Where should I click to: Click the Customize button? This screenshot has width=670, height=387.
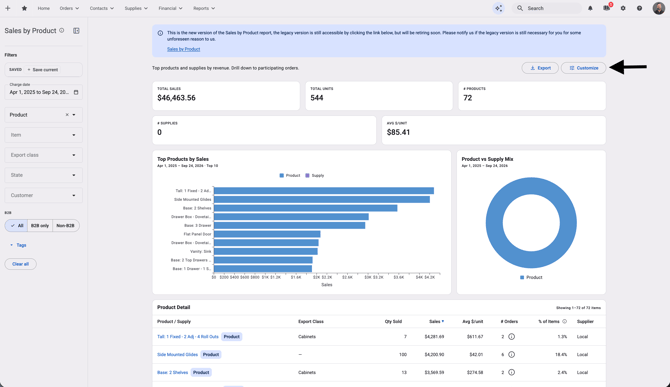[x=583, y=68]
